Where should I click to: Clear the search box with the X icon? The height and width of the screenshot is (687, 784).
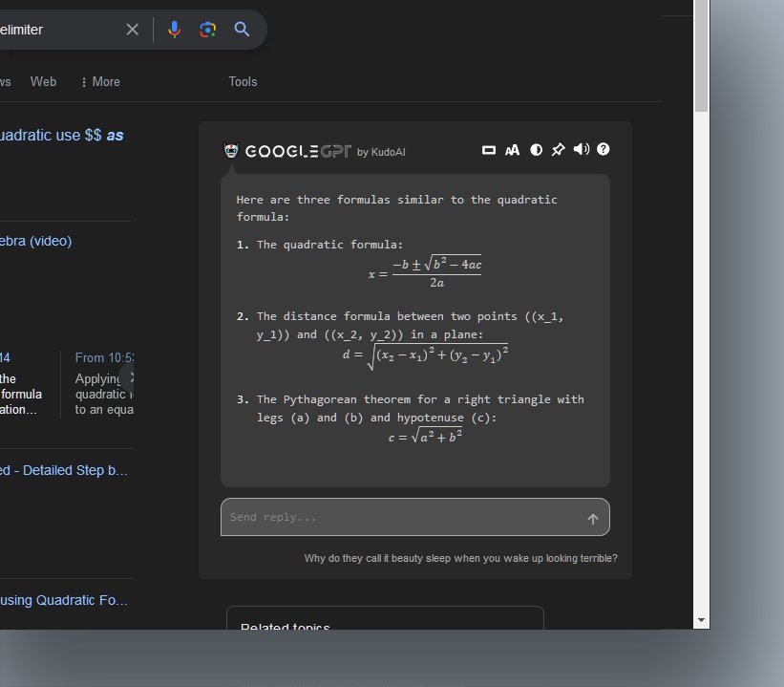pos(132,30)
